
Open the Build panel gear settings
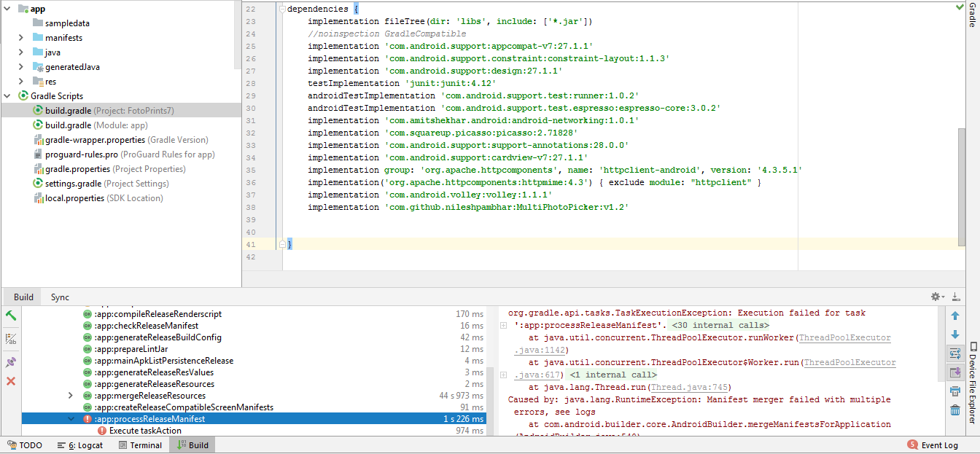coord(936,297)
